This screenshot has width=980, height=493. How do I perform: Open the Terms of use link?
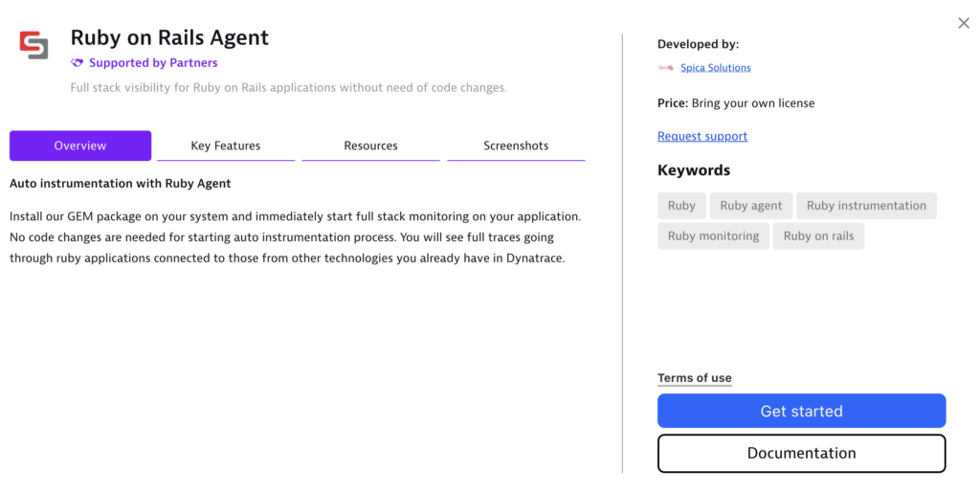695,378
